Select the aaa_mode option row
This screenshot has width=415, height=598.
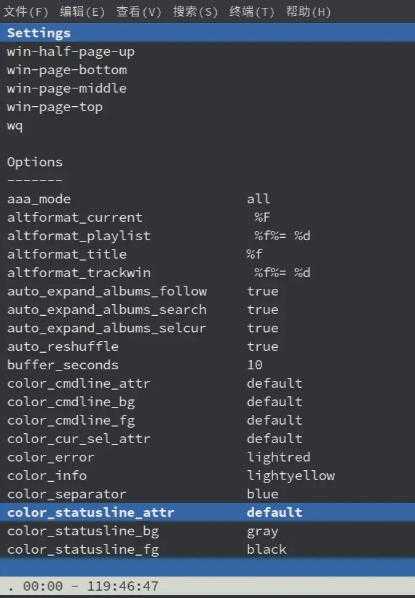pos(208,199)
